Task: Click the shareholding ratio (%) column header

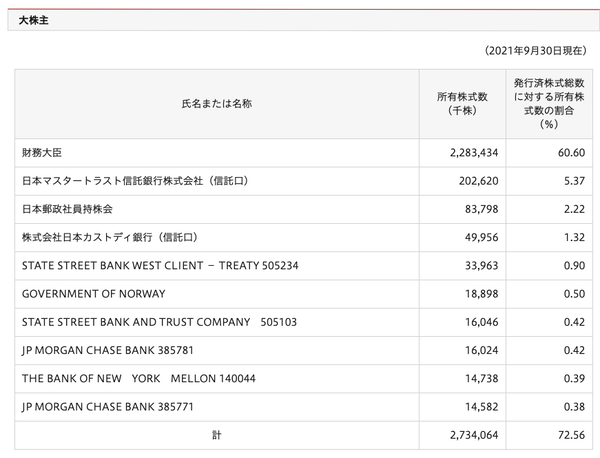Action: point(549,104)
